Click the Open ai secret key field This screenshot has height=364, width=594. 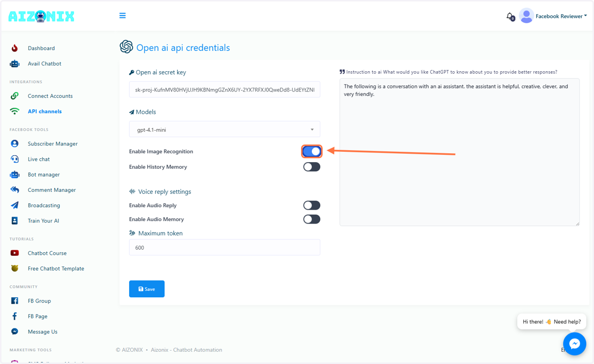click(225, 90)
